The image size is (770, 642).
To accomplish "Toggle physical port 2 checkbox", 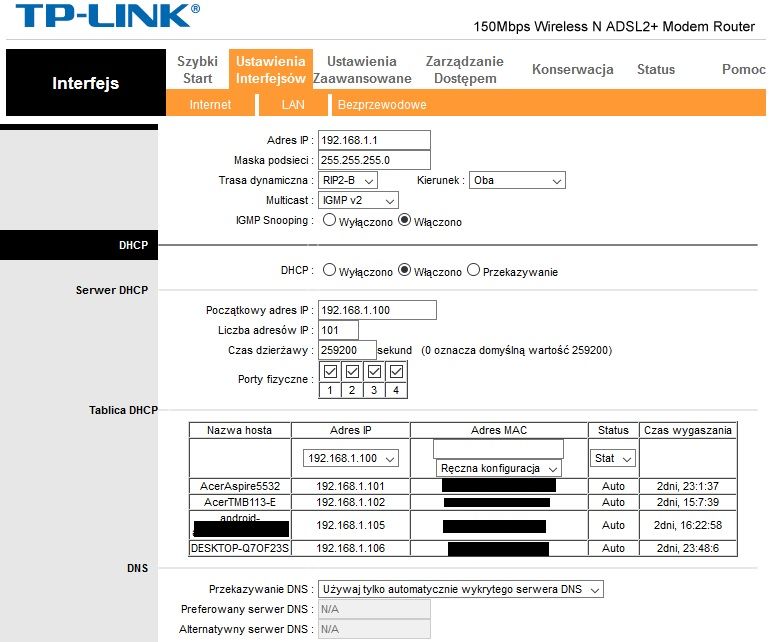I will [x=352, y=372].
